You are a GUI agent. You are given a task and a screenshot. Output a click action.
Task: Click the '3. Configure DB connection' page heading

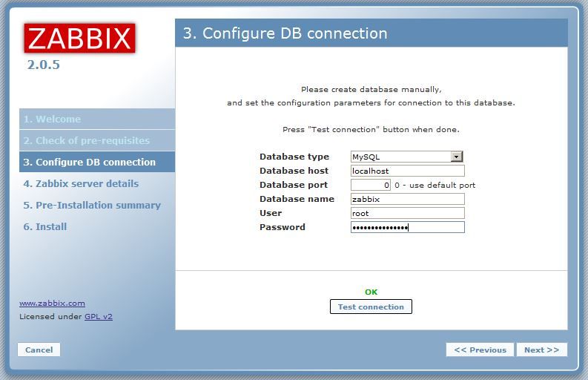(x=285, y=33)
